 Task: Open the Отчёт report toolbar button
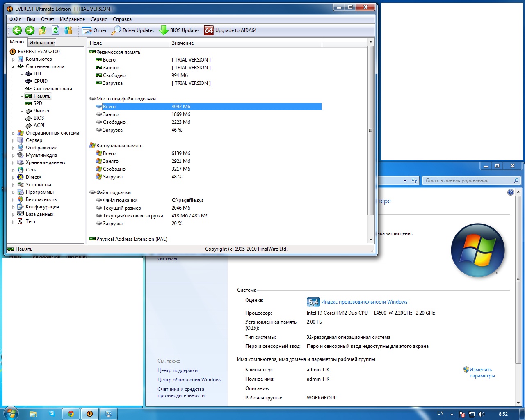click(94, 30)
